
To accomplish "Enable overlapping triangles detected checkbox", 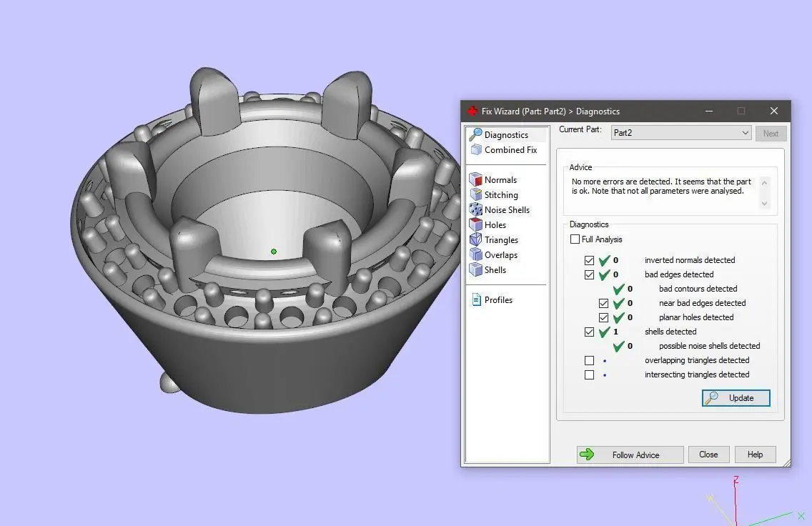I will pos(589,360).
